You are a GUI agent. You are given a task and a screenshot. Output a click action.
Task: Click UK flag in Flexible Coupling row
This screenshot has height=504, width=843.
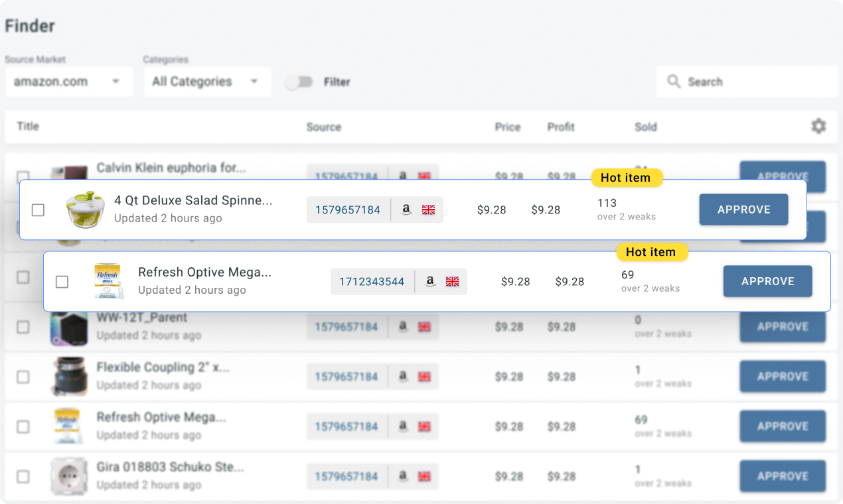(424, 376)
